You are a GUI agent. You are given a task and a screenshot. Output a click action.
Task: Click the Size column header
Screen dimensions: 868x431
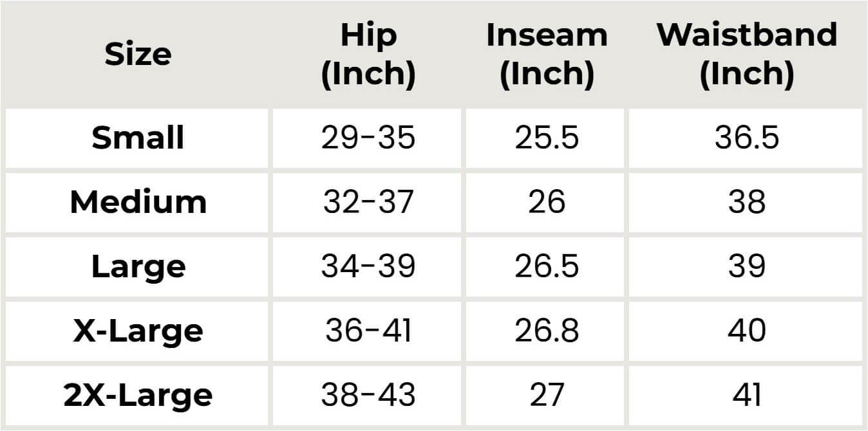[x=138, y=55]
